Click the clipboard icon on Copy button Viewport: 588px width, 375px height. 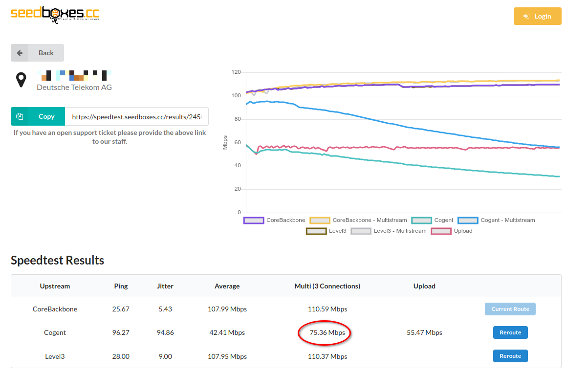[20, 116]
